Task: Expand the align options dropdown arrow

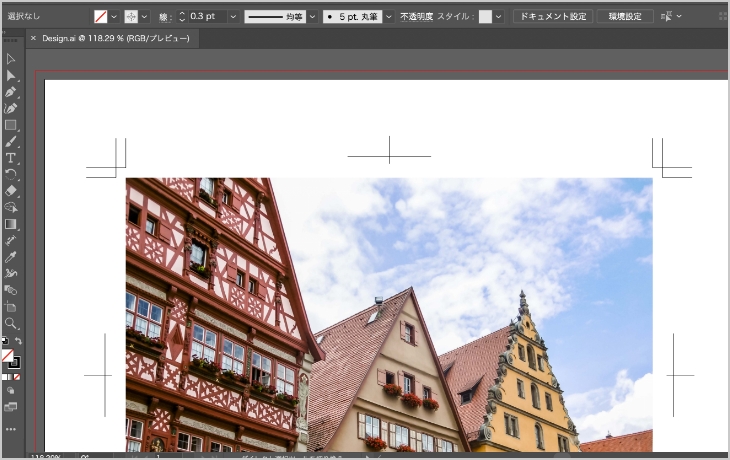Action: (x=679, y=16)
